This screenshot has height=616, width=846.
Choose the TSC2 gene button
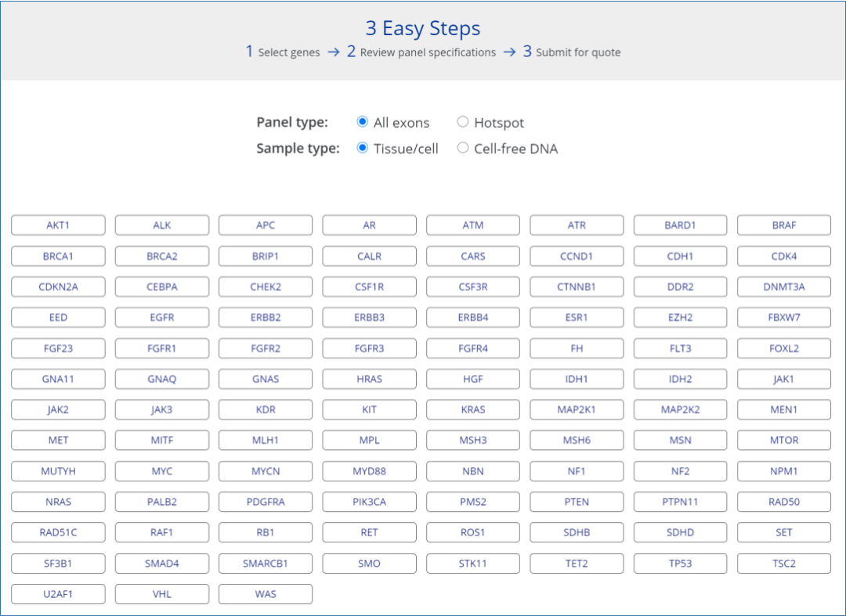pyautogui.click(x=784, y=564)
